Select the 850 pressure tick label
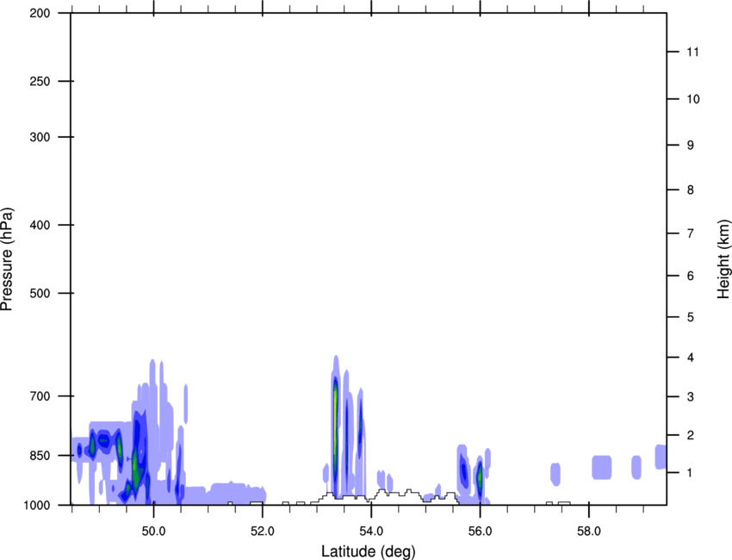This screenshot has width=732, height=560. [40, 456]
